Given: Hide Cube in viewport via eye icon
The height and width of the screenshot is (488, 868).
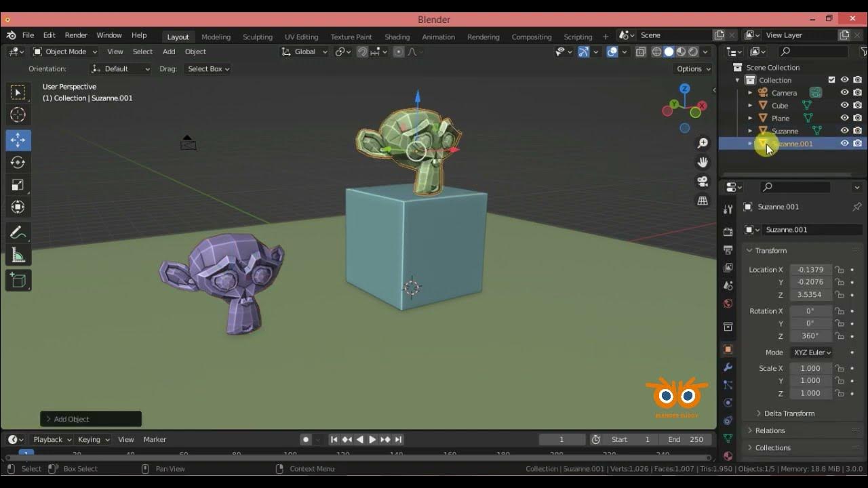Looking at the screenshot, I should pyautogui.click(x=845, y=105).
